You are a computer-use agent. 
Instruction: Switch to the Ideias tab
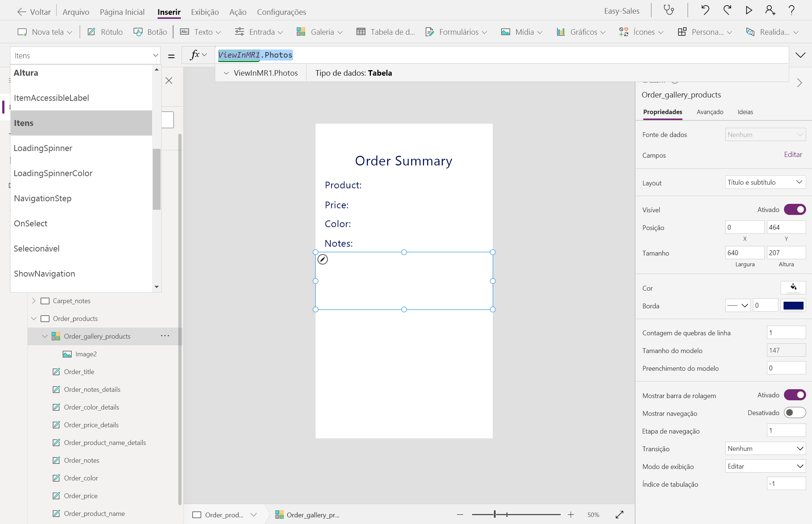[745, 112]
